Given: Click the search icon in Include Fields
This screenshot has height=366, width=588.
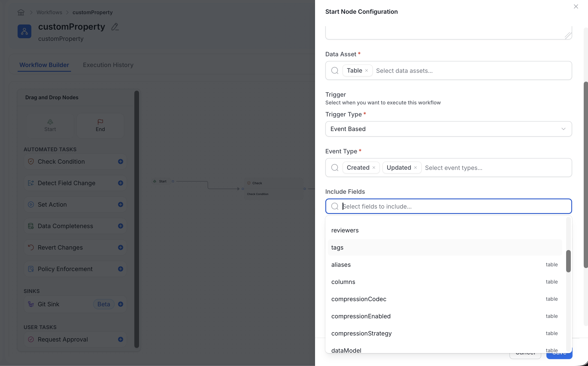Looking at the screenshot, I should point(335,206).
